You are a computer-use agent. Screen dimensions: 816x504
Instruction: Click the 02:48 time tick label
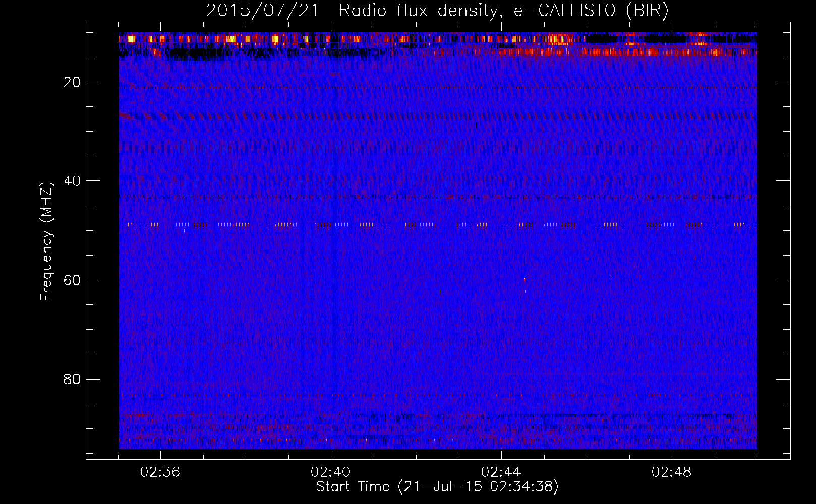tap(671, 472)
